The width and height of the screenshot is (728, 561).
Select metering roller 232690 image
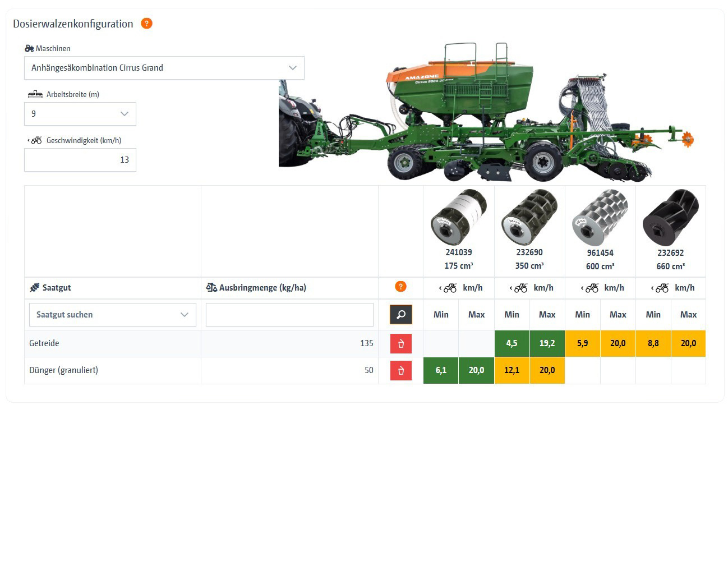click(x=529, y=217)
